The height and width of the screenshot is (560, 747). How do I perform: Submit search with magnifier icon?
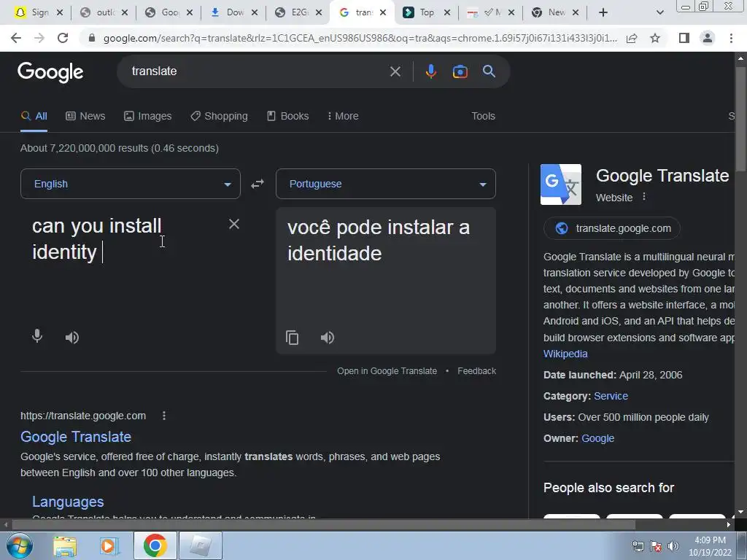point(489,71)
